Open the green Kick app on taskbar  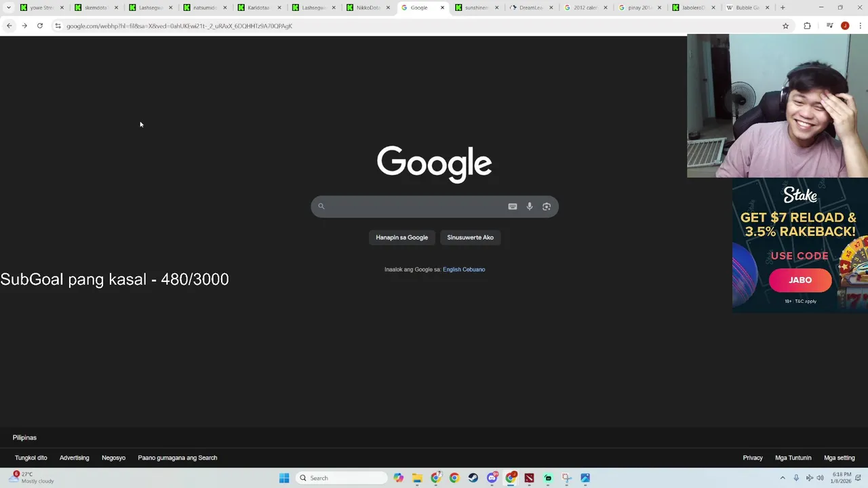coord(548,478)
